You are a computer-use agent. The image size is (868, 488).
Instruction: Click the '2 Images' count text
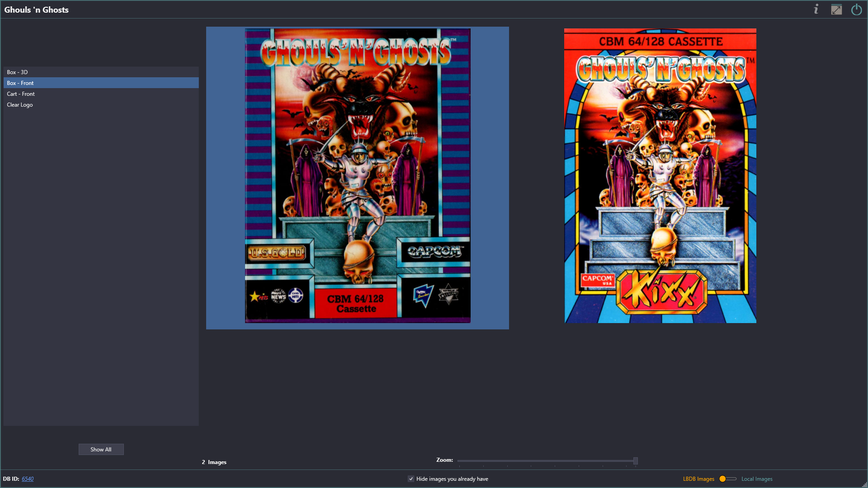214,462
